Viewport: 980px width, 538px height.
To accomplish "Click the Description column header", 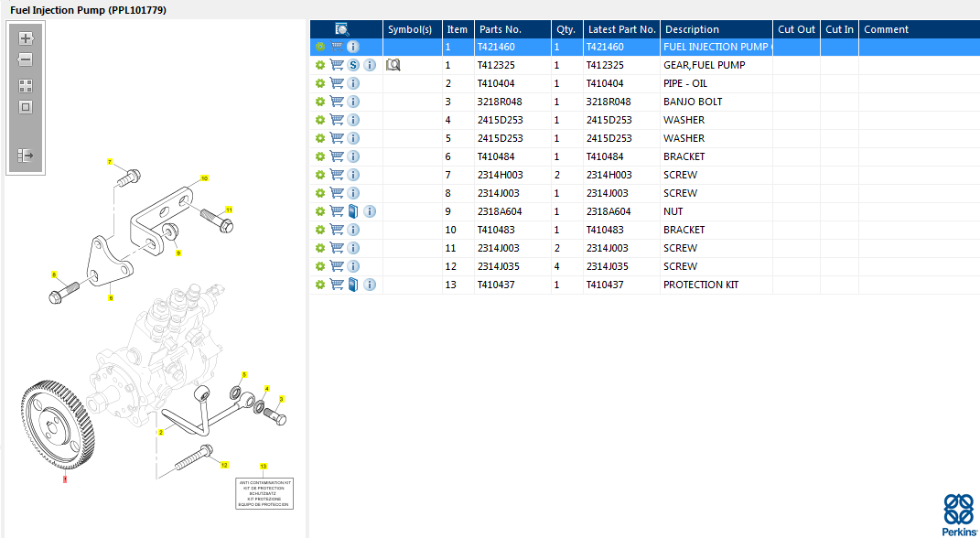I will (x=716, y=29).
